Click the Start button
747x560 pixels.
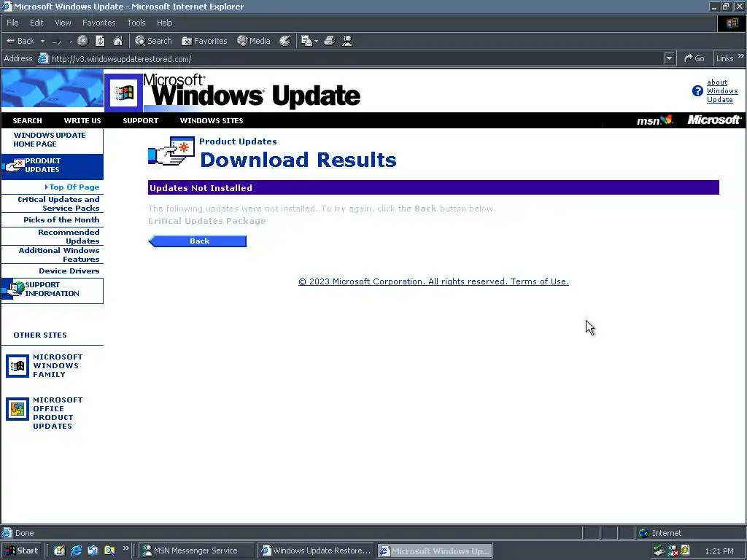[21, 551]
